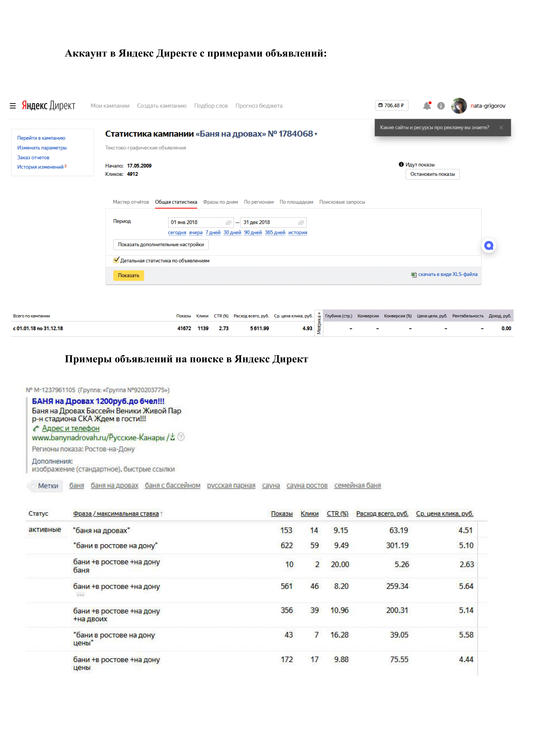This screenshot has width=535, height=756.
Task: Switch to the Поисковые запросы tab
Action: [342, 202]
